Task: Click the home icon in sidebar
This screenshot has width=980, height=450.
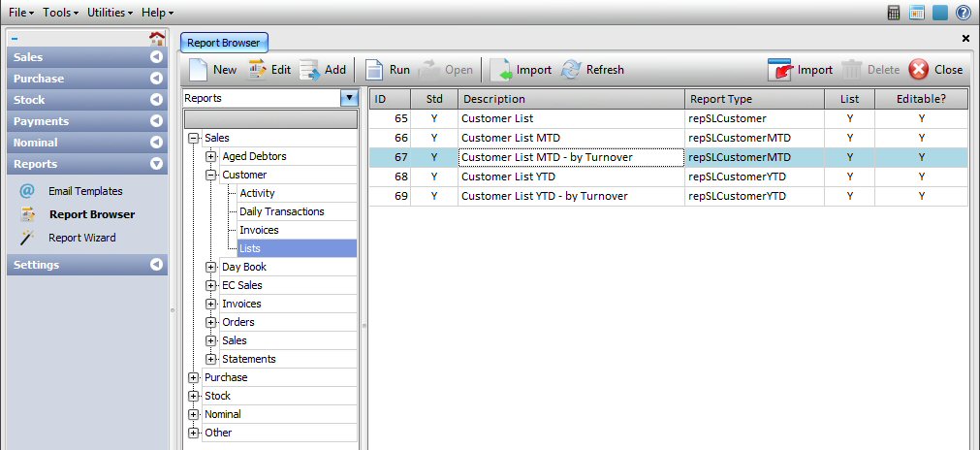Action: tap(156, 39)
